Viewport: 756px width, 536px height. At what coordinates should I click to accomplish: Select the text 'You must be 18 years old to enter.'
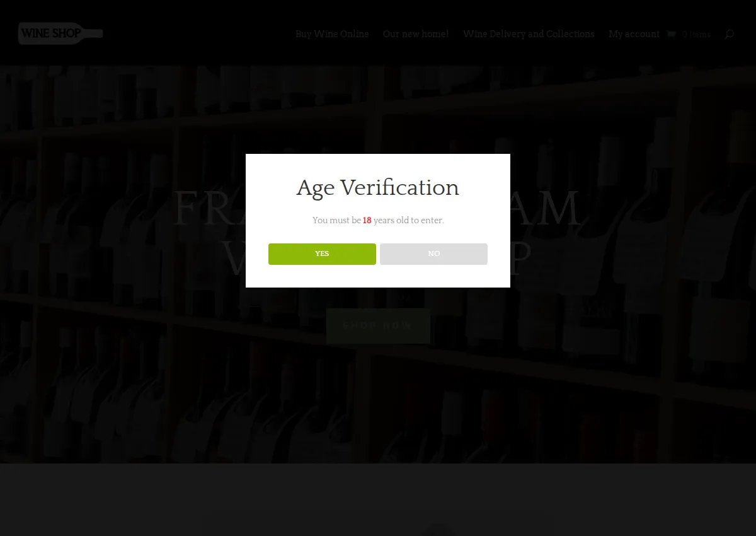[x=378, y=221]
